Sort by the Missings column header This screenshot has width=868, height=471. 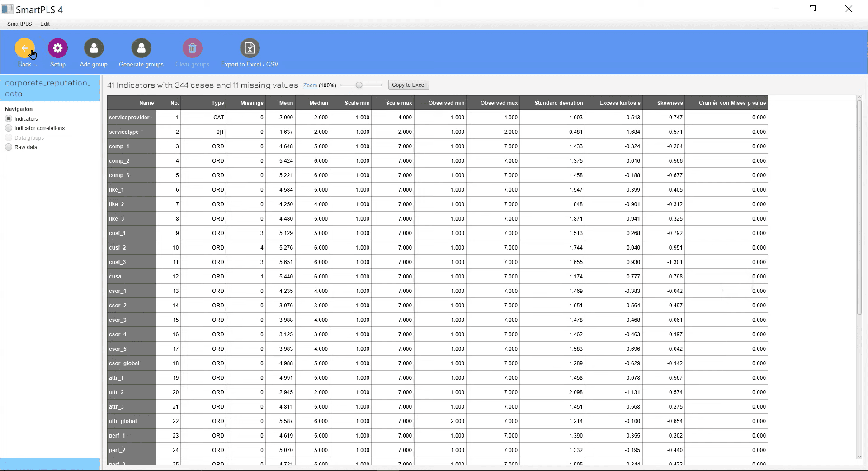[x=251, y=103]
